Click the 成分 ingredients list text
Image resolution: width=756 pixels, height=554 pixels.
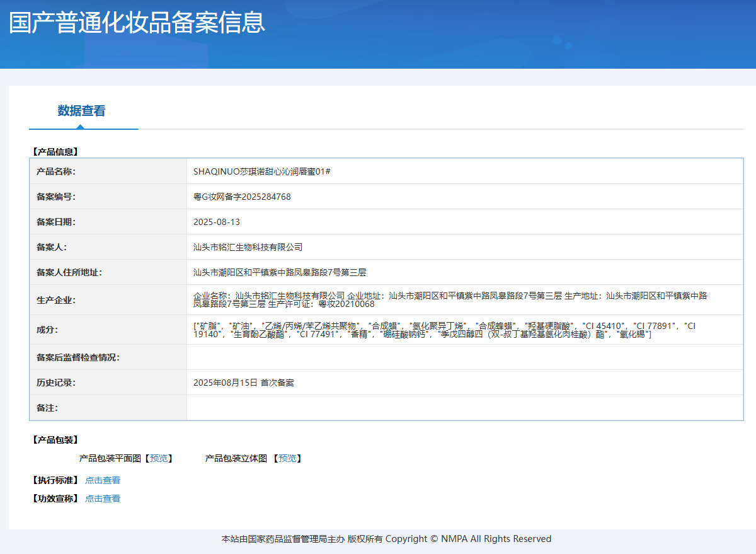[x=445, y=330]
